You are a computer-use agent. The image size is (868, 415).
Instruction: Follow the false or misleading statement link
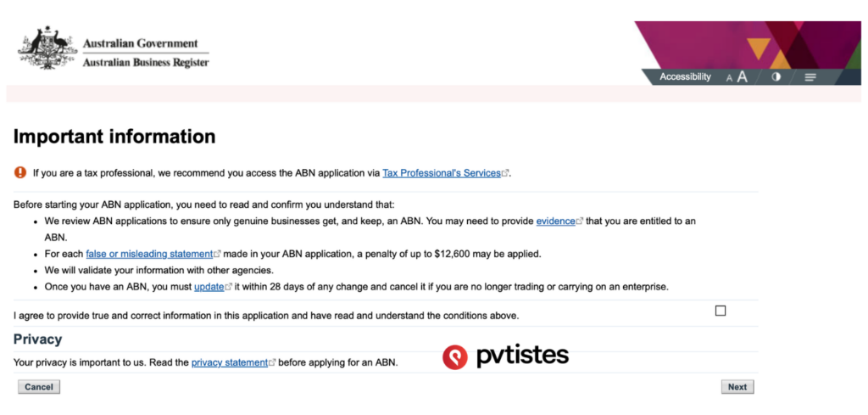(x=148, y=254)
